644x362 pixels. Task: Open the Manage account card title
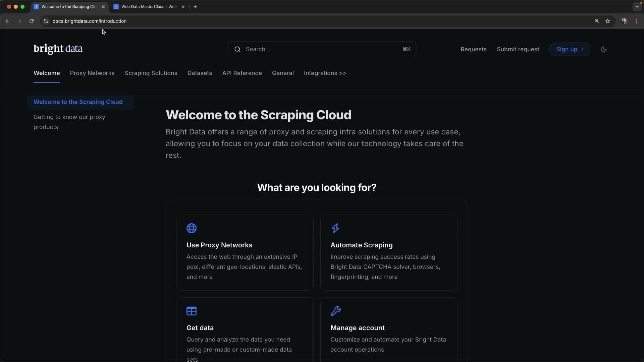click(358, 328)
